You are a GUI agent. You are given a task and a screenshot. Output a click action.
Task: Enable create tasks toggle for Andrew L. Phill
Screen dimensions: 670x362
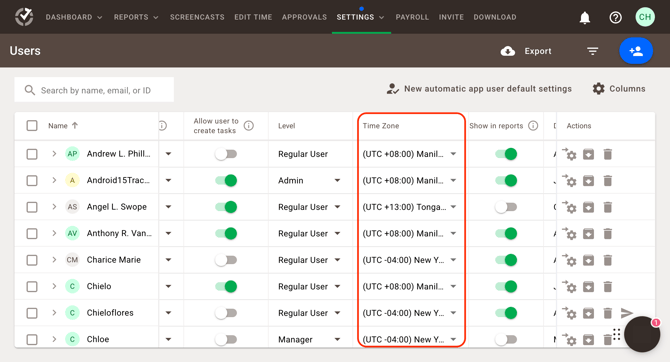point(226,154)
